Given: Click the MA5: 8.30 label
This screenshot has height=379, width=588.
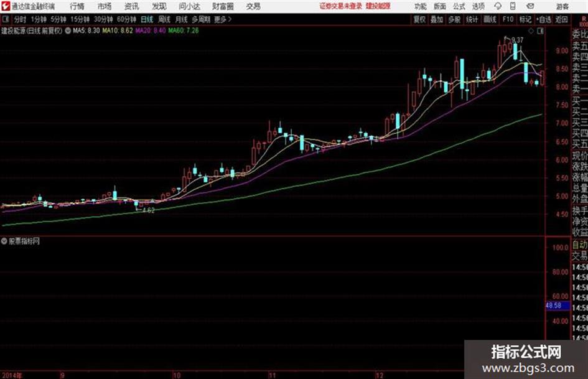Looking at the screenshot, I should (x=86, y=30).
